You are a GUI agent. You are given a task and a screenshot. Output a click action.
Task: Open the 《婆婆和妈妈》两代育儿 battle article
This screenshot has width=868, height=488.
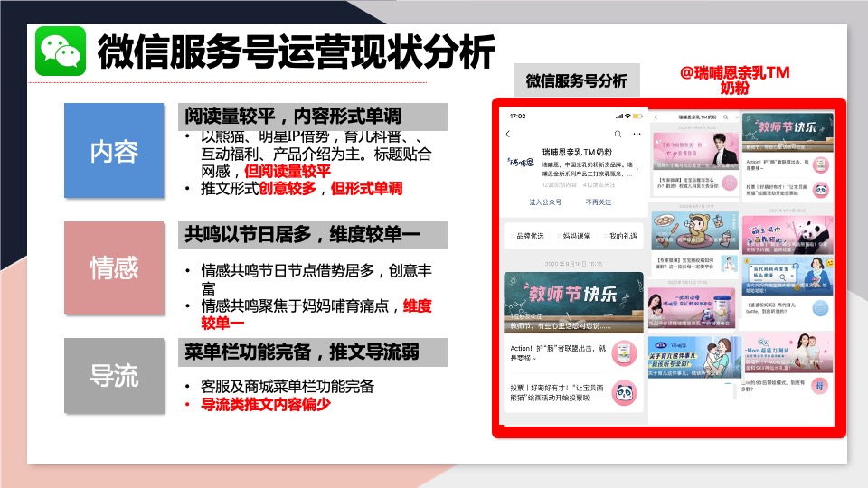771,308
